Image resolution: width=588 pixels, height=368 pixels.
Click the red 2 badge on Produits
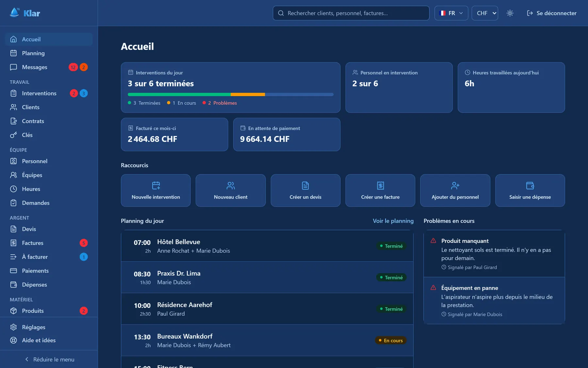pos(84,311)
